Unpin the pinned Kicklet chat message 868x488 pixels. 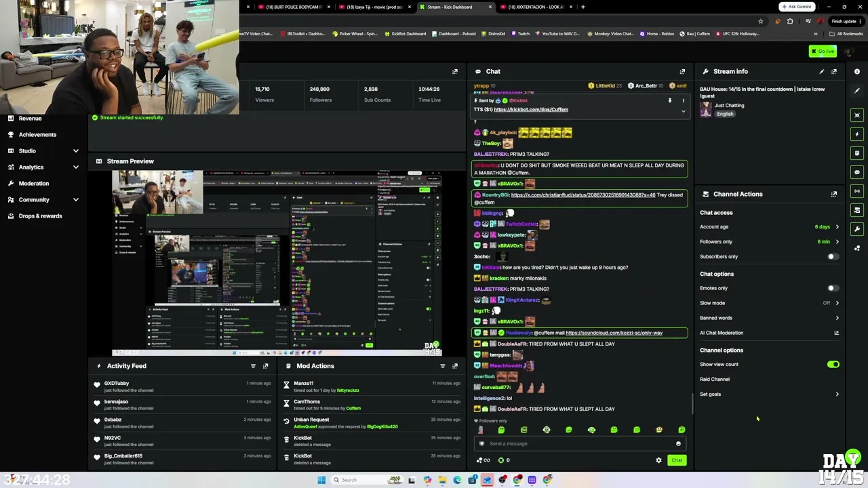(x=669, y=100)
